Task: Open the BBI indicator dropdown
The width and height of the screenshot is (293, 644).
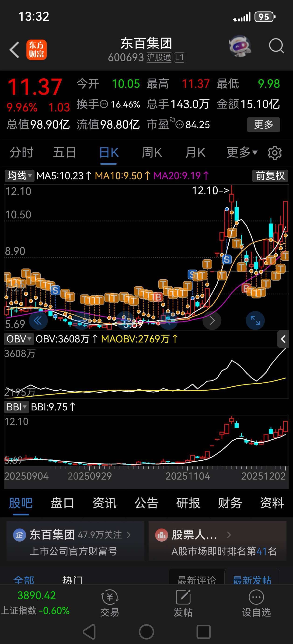Action: [17, 407]
